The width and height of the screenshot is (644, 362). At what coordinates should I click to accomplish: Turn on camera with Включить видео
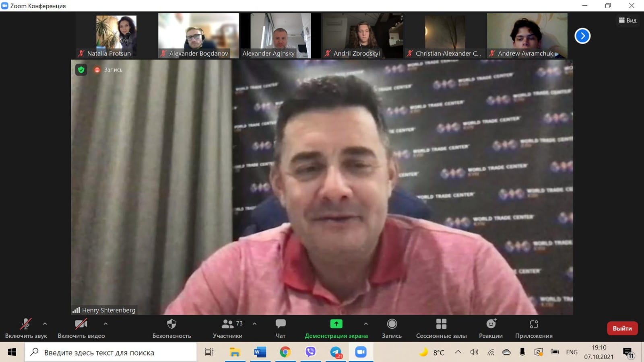coord(81,324)
